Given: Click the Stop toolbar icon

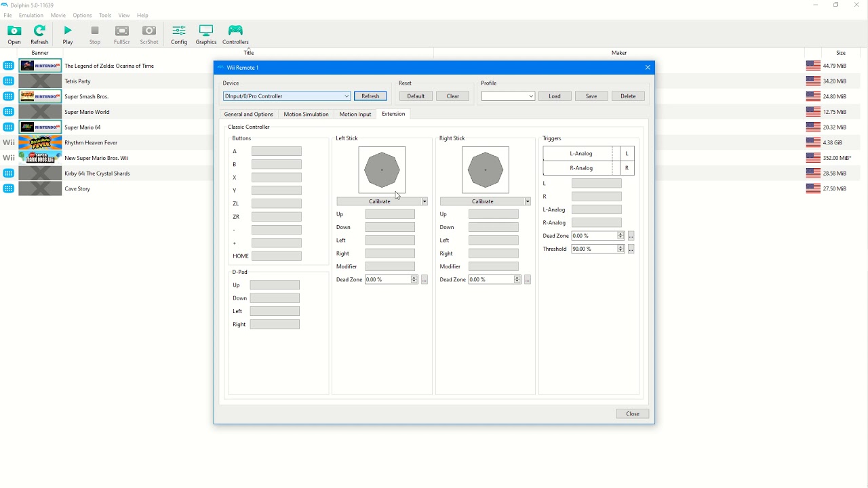Looking at the screenshot, I should click(x=95, y=35).
